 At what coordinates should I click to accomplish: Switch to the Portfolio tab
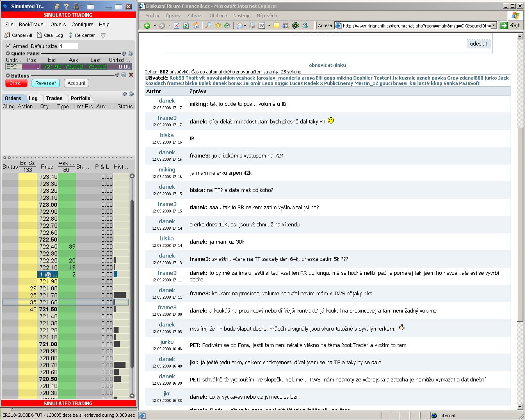point(80,98)
